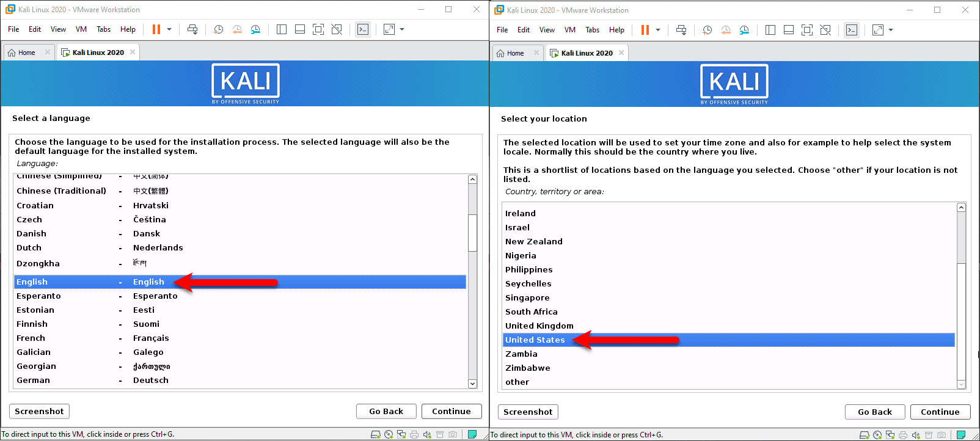
Task: Revert to snapshot icon in right window
Action: [x=726, y=30]
